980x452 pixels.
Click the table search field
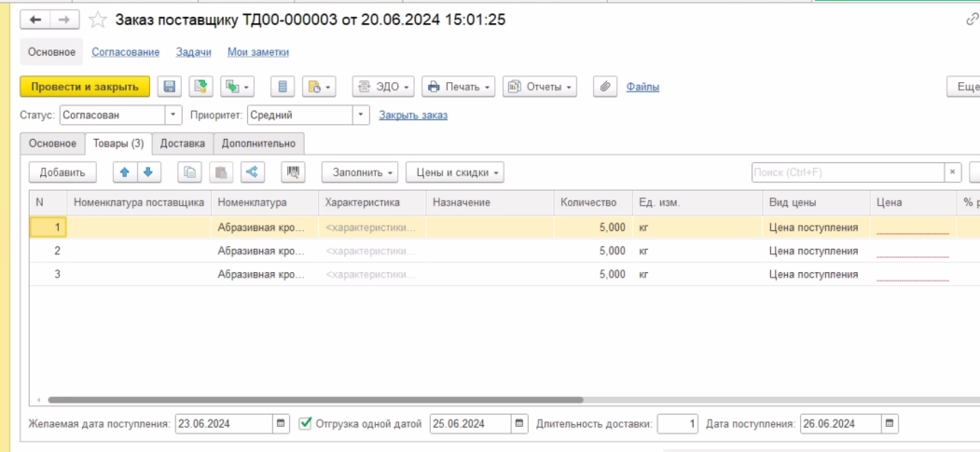pos(848,172)
